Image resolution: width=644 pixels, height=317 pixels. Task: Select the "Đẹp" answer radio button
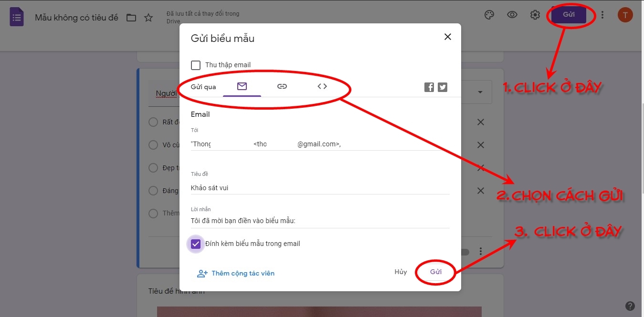153,168
